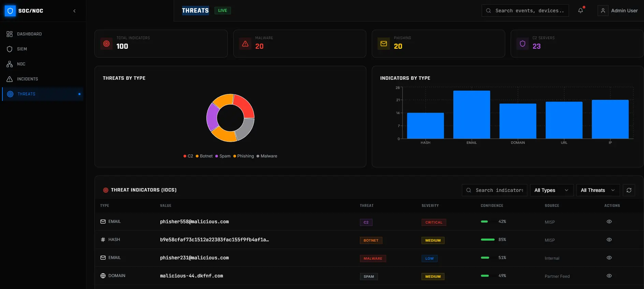Click the Admin User avatar icon
Image resolution: width=644 pixels, height=289 pixels.
click(603, 11)
